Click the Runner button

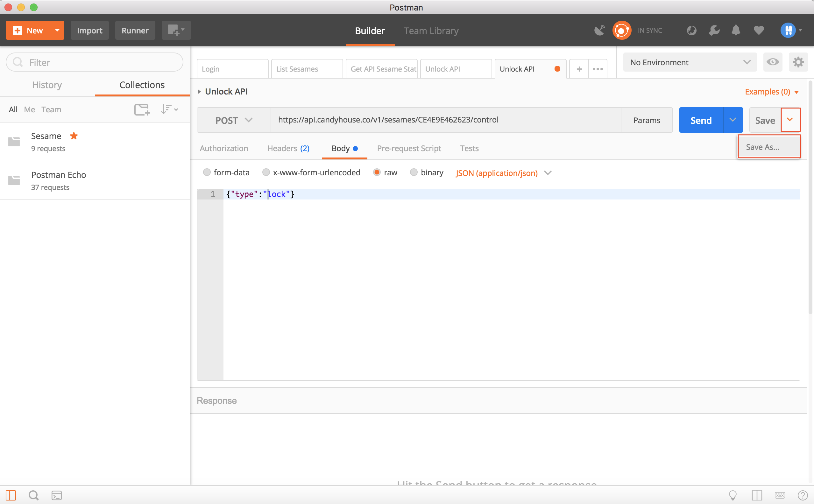[x=135, y=30]
